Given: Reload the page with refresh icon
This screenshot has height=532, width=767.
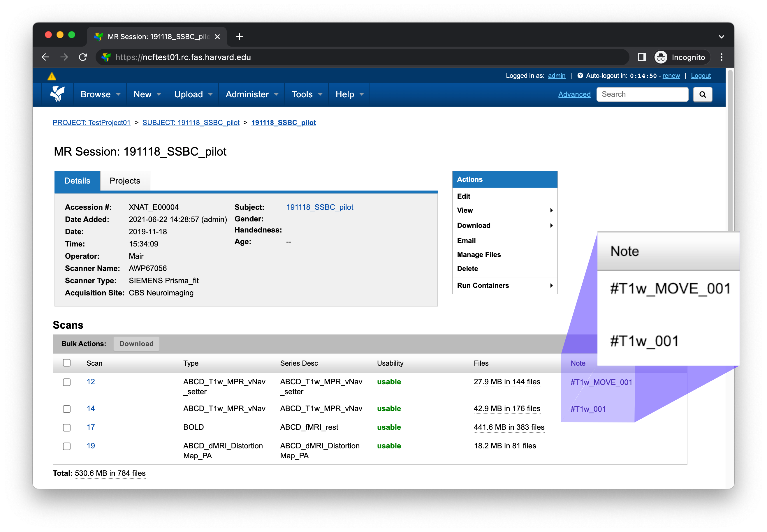Looking at the screenshot, I should click(83, 57).
